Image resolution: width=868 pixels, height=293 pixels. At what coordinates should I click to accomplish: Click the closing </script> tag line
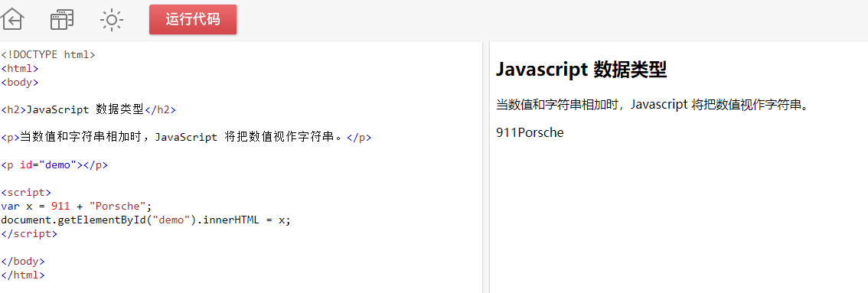(x=29, y=234)
